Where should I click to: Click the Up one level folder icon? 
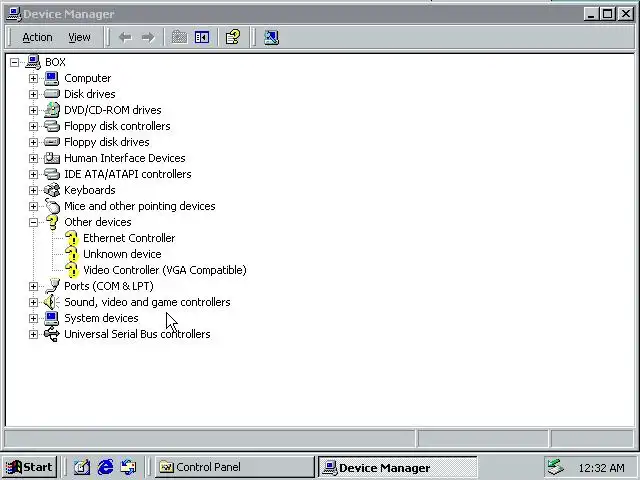(x=179, y=38)
